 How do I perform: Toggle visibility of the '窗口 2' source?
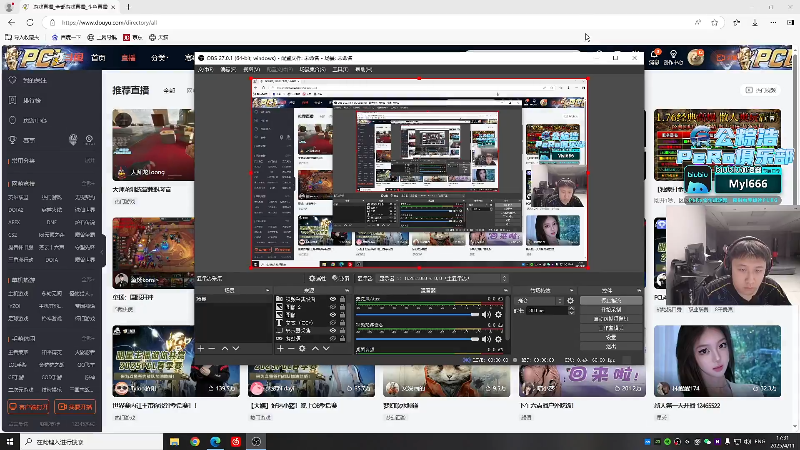click(x=333, y=307)
